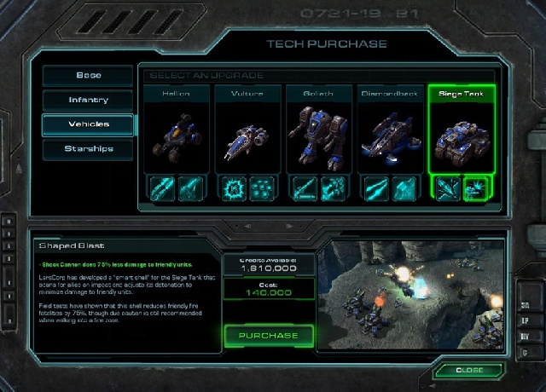Image resolution: width=546 pixels, height=392 pixels.
Task: Open the Starships category tab
Action: pos(88,149)
